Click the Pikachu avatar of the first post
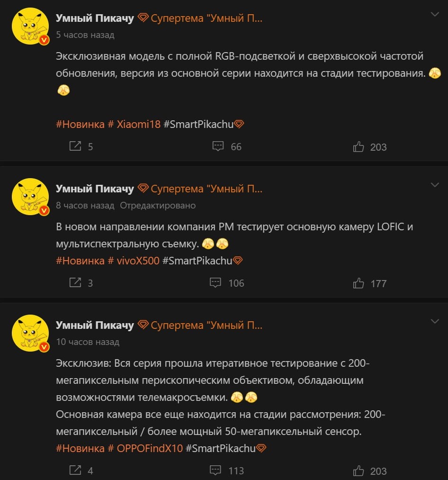The height and width of the screenshot is (480, 448). click(30, 26)
